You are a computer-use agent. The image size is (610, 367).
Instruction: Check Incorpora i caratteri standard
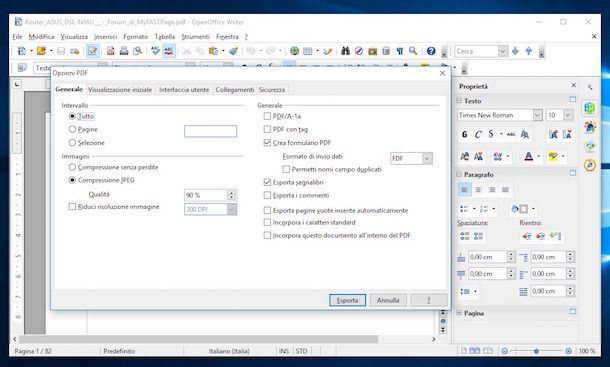tap(267, 222)
